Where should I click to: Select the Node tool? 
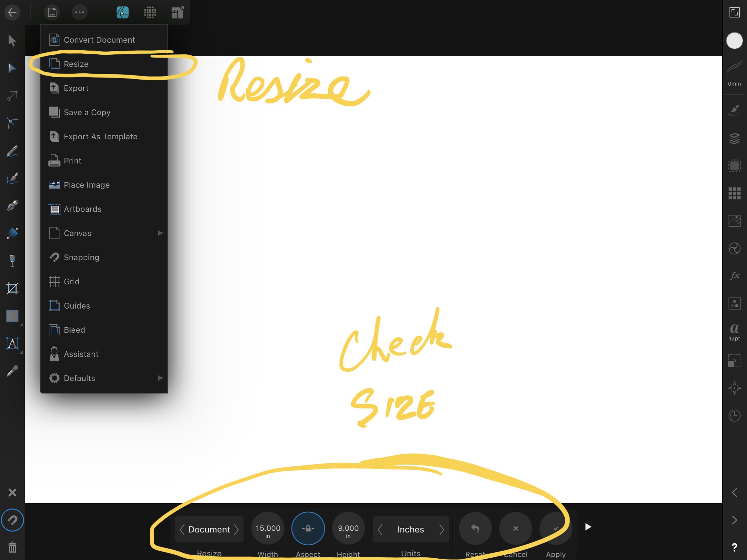(x=12, y=68)
